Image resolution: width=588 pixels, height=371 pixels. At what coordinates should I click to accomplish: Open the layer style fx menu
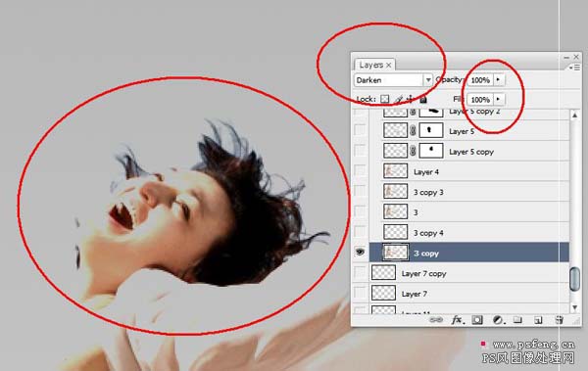458,320
